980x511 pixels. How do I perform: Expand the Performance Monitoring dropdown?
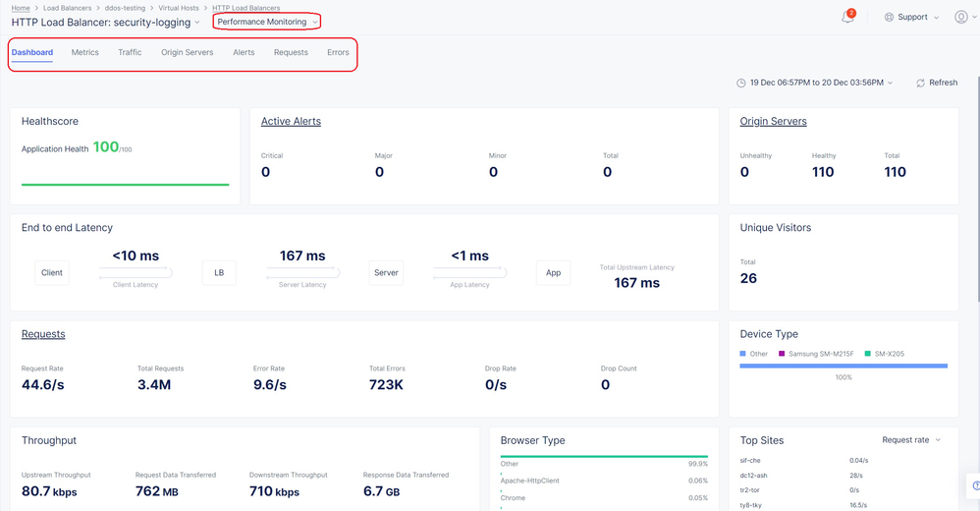(x=267, y=22)
